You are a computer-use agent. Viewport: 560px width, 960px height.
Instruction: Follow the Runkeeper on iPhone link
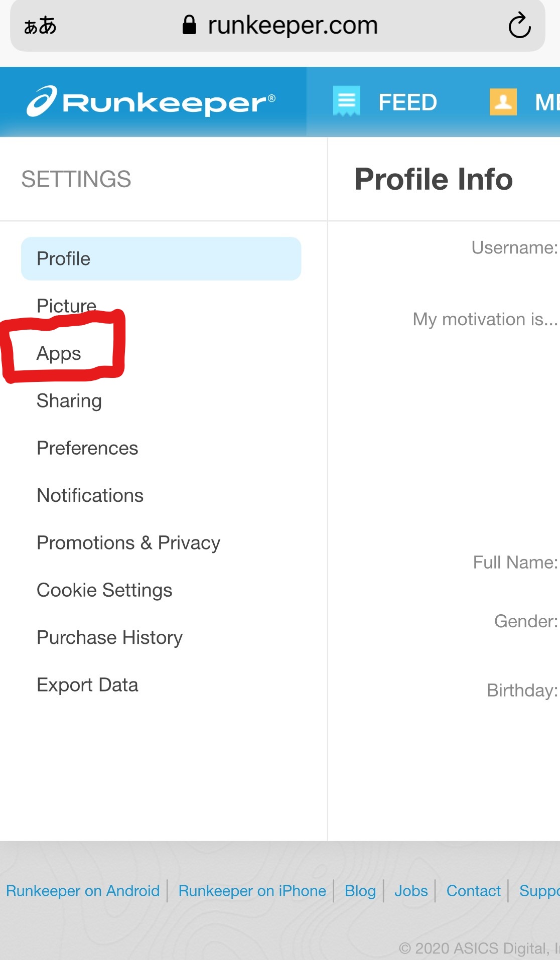pyautogui.click(x=252, y=891)
